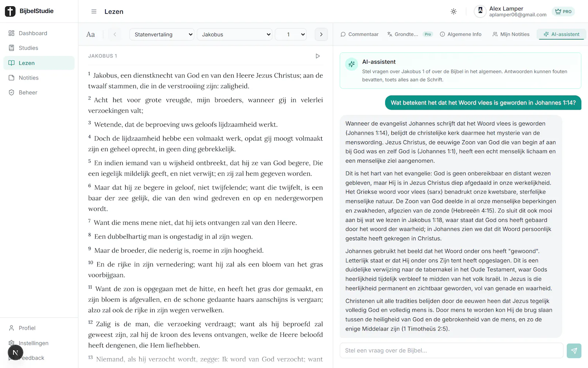Viewport: 588px width, 368px height.
Task: Play audio for Jakobus 1
Action: click(318, 56)
